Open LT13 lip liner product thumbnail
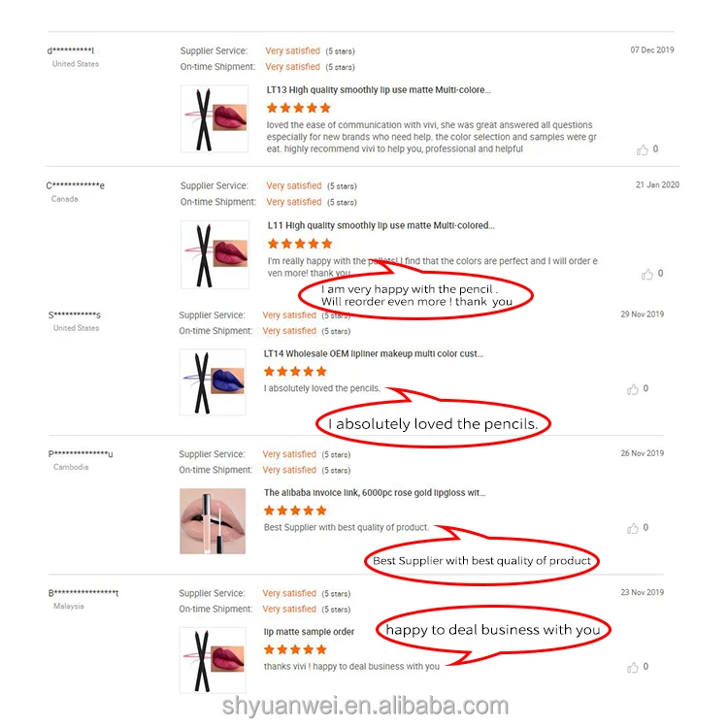This screenshot has height=728, width=728. pyautogui.click(x=215, y=118)
